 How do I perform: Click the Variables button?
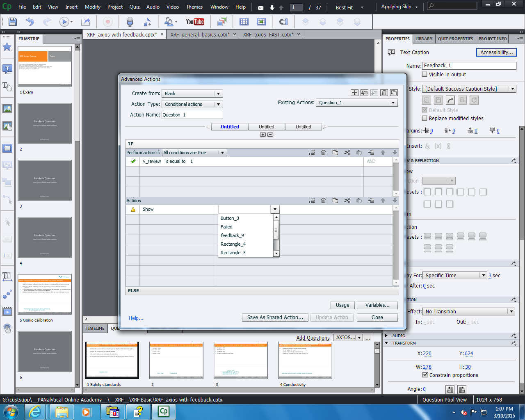tap(377, 305)
